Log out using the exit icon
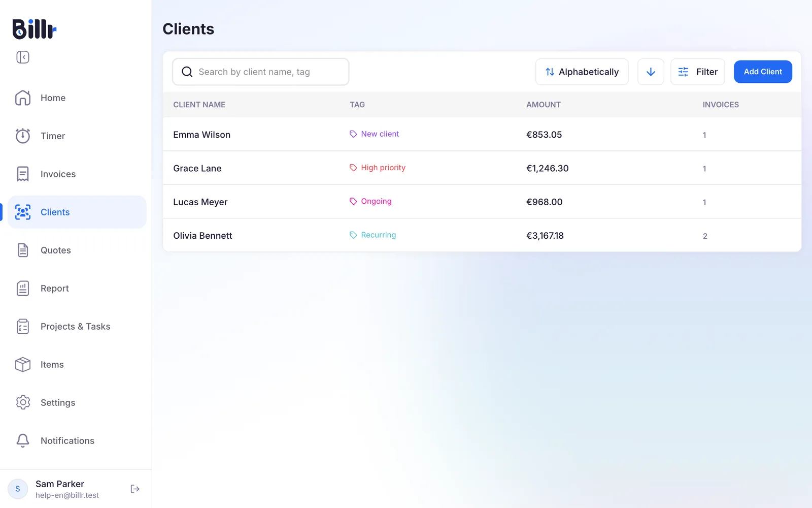The height and width of the screenshot is (508, 812). (x=135, y=489)
